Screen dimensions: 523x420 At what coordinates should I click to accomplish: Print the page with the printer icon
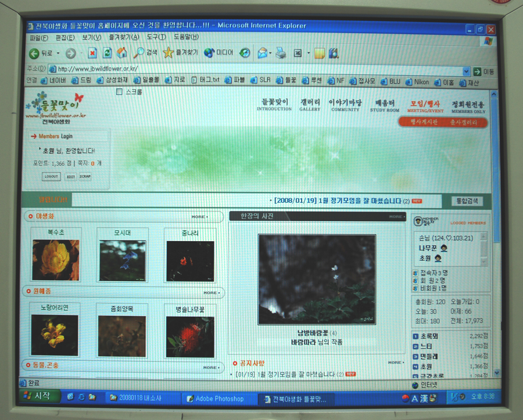coord(281,53)
